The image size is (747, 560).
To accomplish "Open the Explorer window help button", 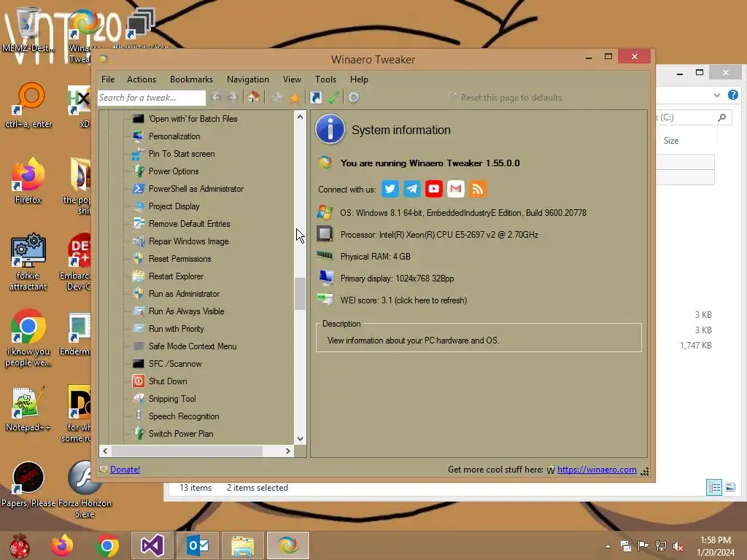I will tap(733, 96).
